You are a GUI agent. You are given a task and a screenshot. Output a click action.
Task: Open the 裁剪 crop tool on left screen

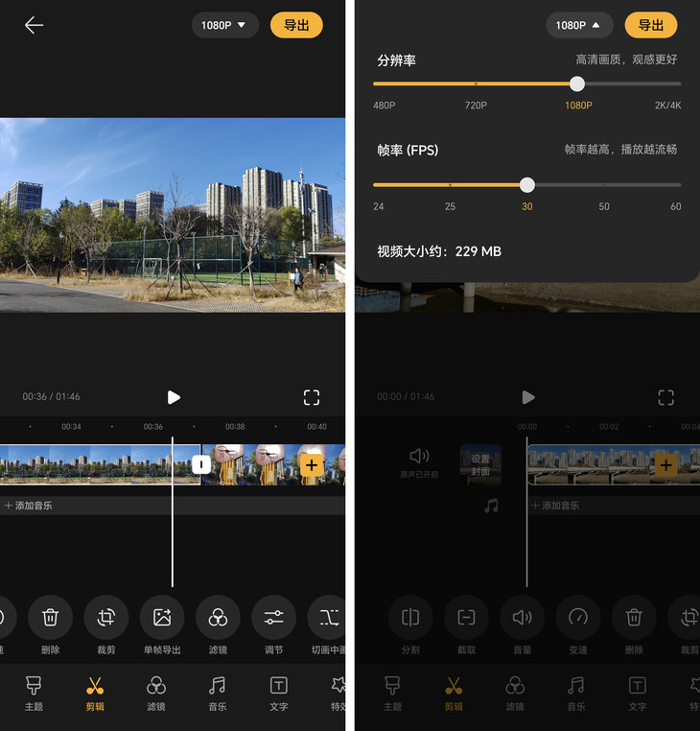[x=106, y=625]
